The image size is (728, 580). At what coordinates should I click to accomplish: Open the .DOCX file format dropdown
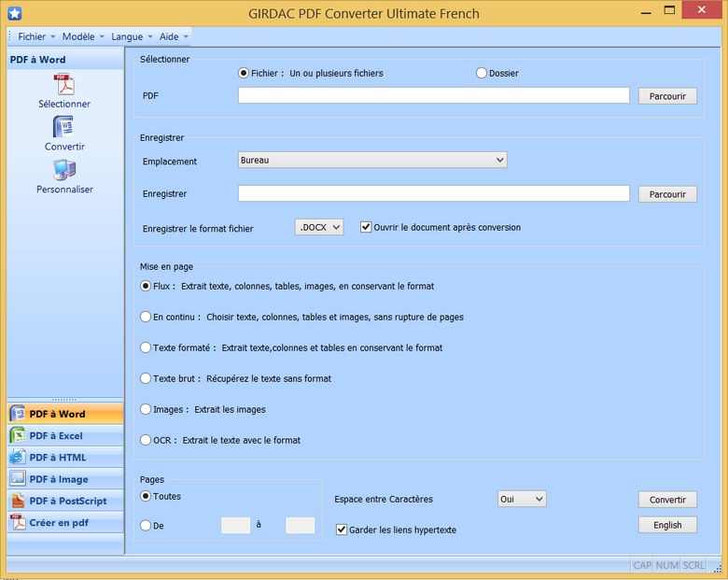pos(319,227)
